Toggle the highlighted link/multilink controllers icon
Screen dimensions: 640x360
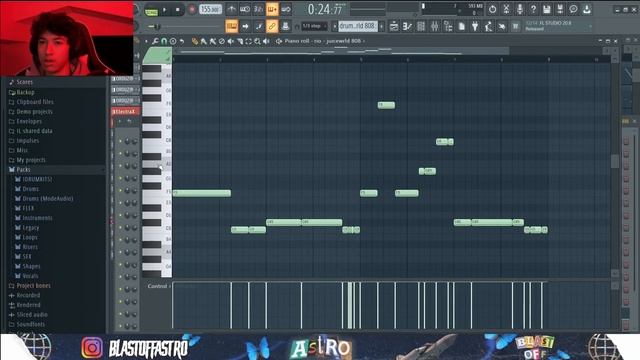click(x=272, y=27)
